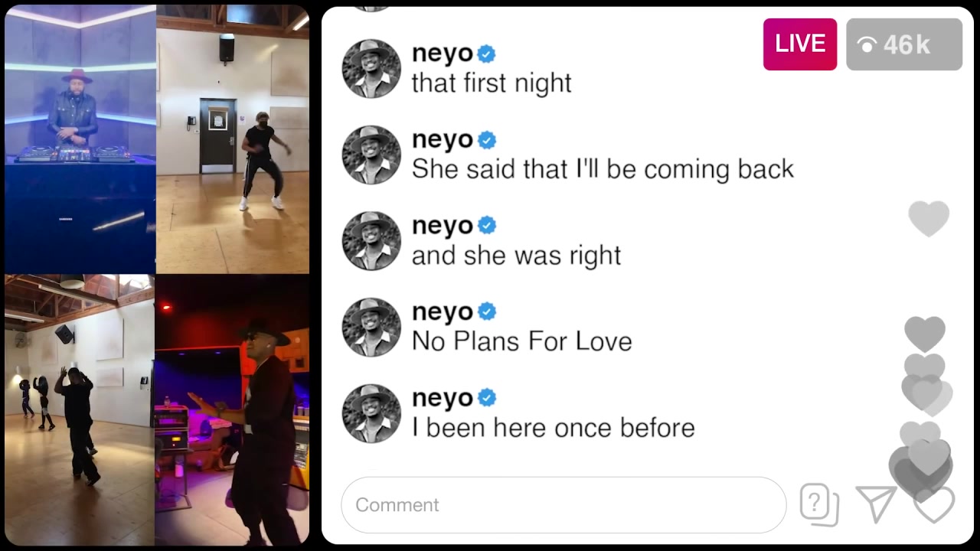Click verified badge above "and she was right"
Screen dimensions: 980x551
pyautogui.click(x=486, y=226)
